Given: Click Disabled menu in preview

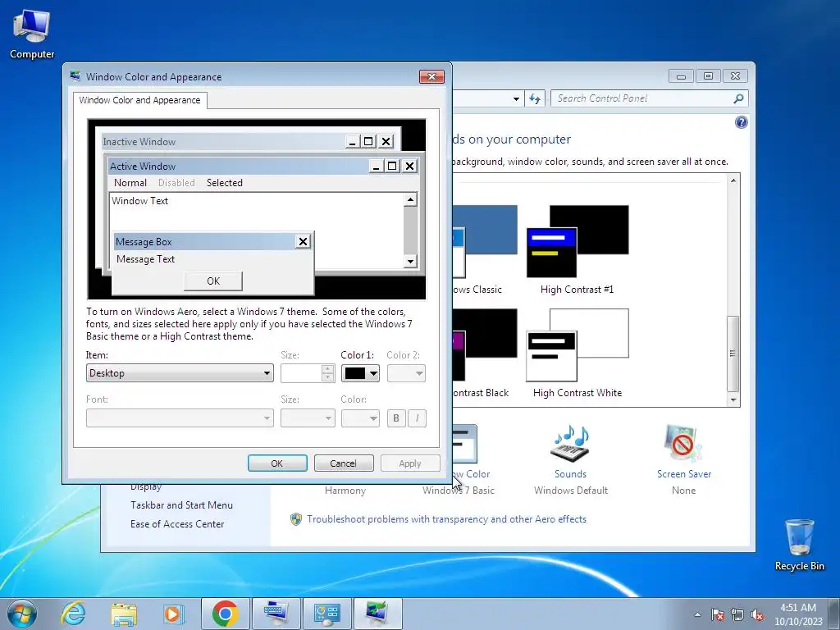Looking at the screenshot, I should pyautogui.click(x=176, y=183).
